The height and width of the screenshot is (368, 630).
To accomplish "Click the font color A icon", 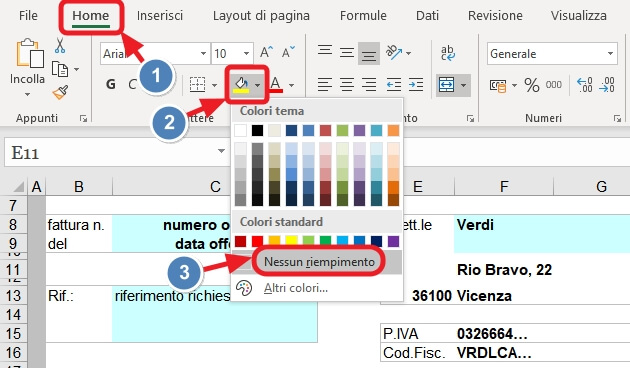I will pos(276,85).
